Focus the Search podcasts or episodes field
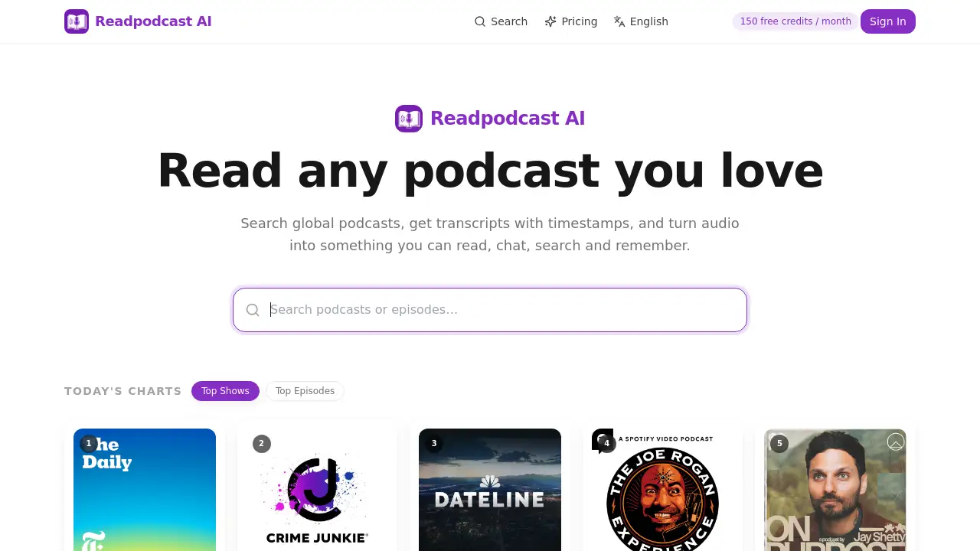Image resolution: width=980 pixels, height=551 pixels. [x=490, y=310]
